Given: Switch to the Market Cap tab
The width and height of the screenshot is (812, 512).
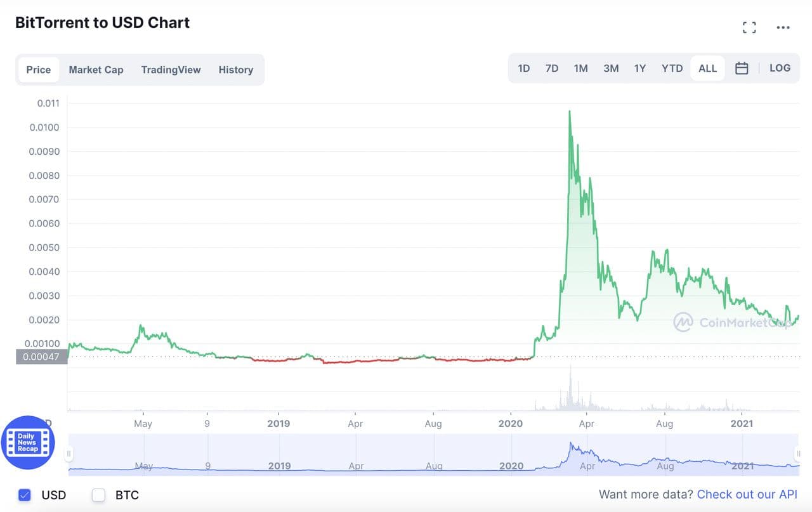Looking at the screenshot, I should click(x=96, y=70).
